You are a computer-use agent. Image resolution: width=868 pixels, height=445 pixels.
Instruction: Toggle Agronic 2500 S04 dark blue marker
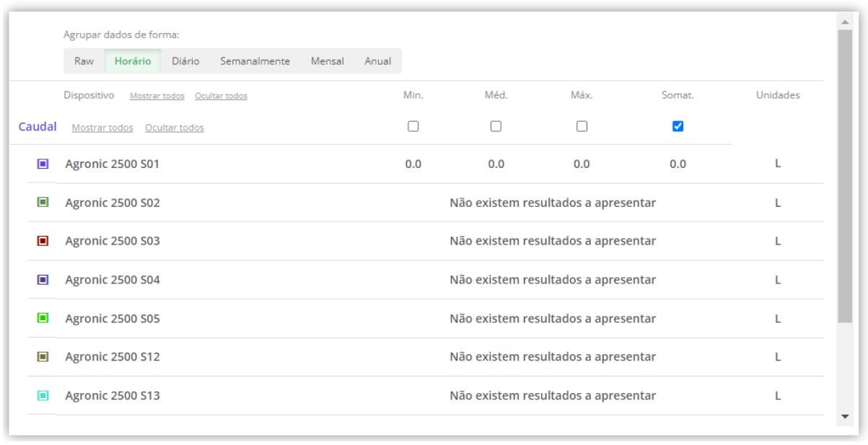coord(43,279)
